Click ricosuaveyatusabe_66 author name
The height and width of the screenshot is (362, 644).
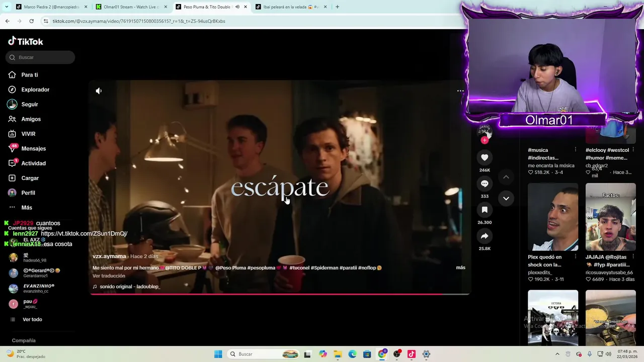click(609, 273)
